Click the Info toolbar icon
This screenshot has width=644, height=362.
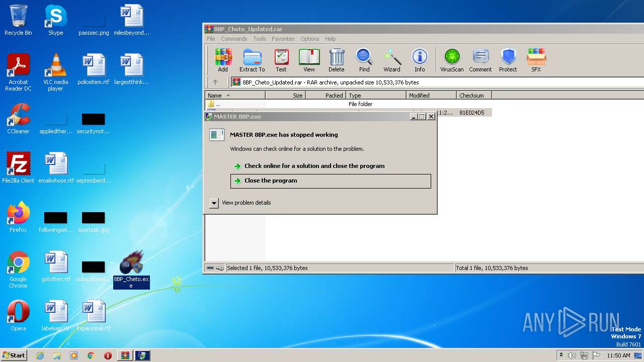[420, 60]
